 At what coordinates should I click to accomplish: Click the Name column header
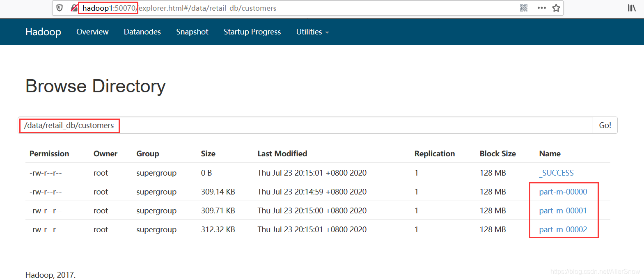(x=550, y=153)
